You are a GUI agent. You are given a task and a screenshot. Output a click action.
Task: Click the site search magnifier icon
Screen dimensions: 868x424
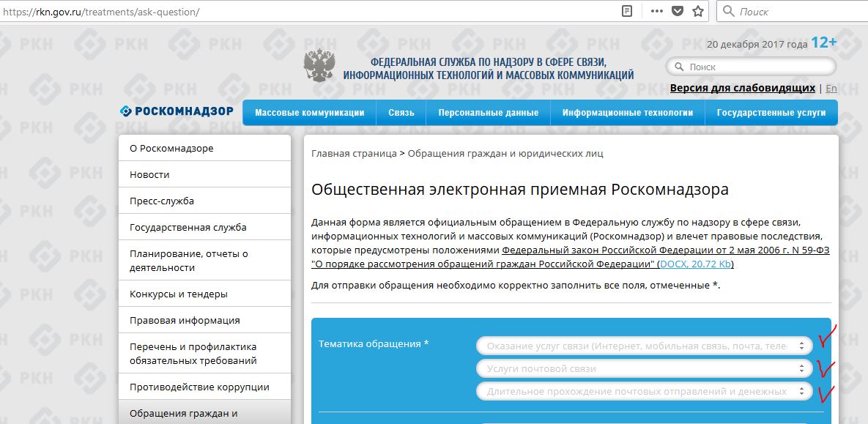pyautogui.click(x=679, y=67)
